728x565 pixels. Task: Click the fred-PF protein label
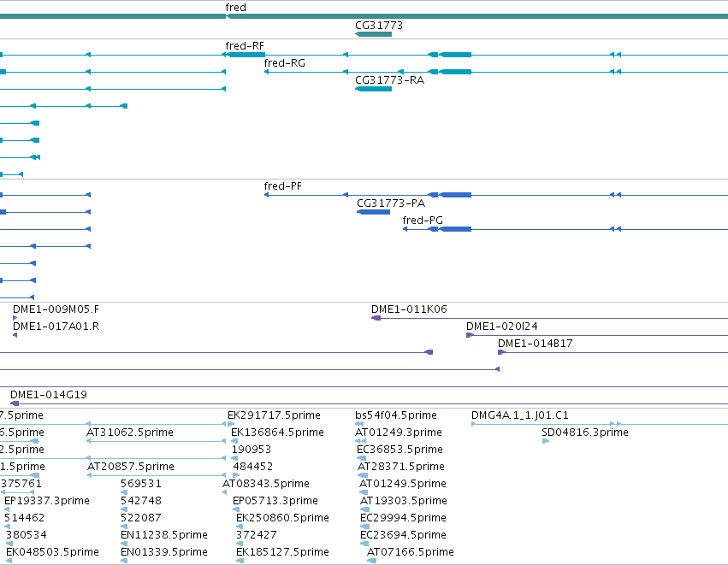tap(283, 186)
